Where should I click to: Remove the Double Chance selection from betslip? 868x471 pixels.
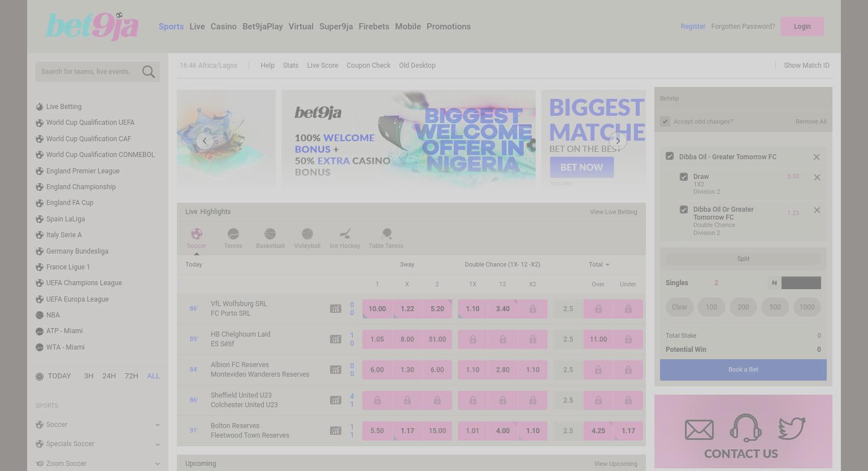point(817,210)
